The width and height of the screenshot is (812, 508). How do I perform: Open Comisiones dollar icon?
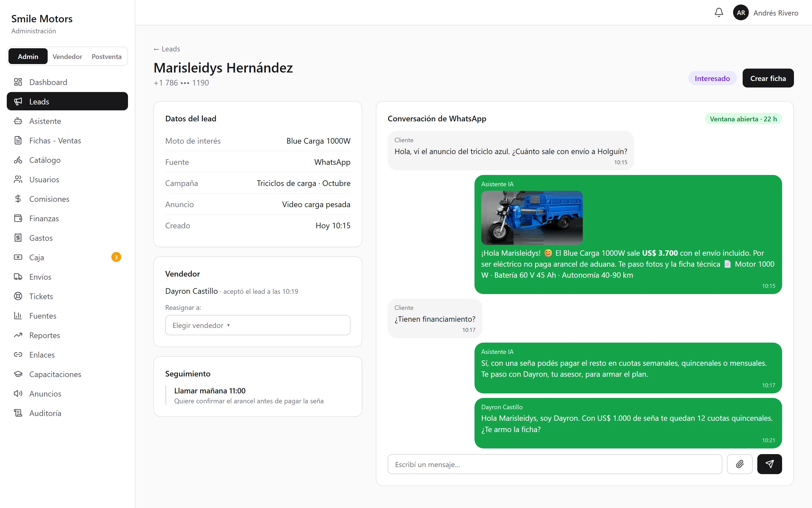pyautogui.click(x=18, y=199)
